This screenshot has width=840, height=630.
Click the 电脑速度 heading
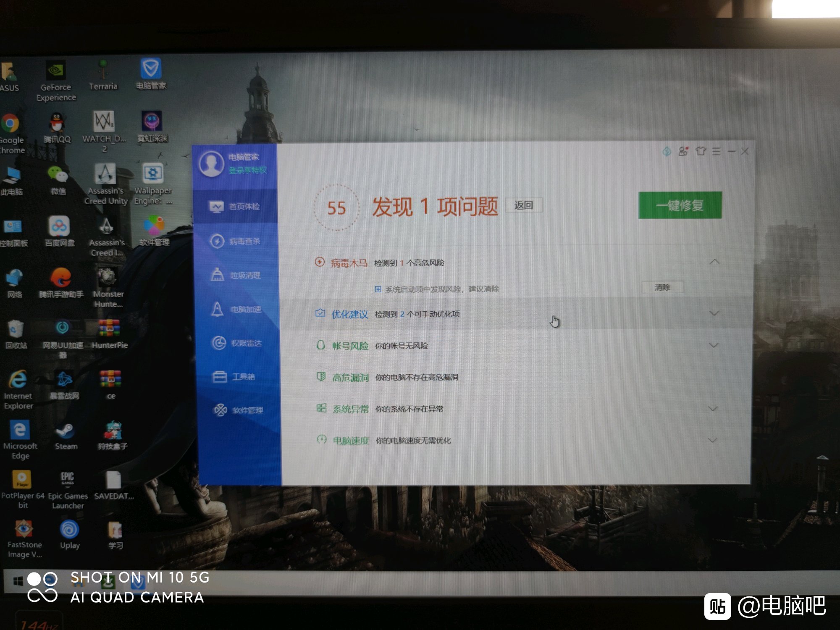click(351, 441)
